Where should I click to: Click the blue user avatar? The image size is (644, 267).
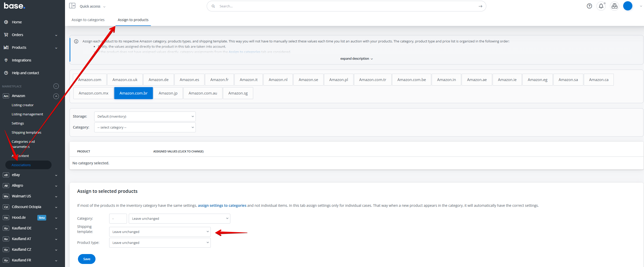(x=627, y=6)
